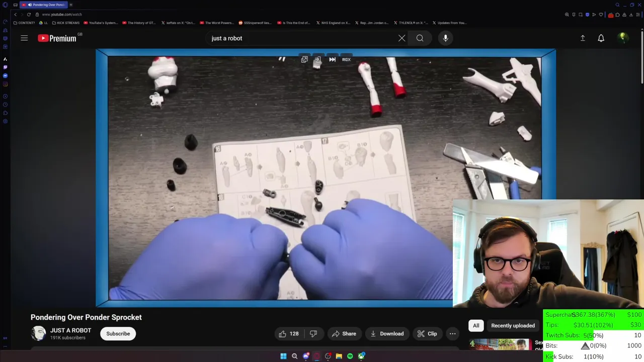This screenshot has width=644, height=362.
Task: Open Messenger in the browser sidebar
Action: coord(5,75)
